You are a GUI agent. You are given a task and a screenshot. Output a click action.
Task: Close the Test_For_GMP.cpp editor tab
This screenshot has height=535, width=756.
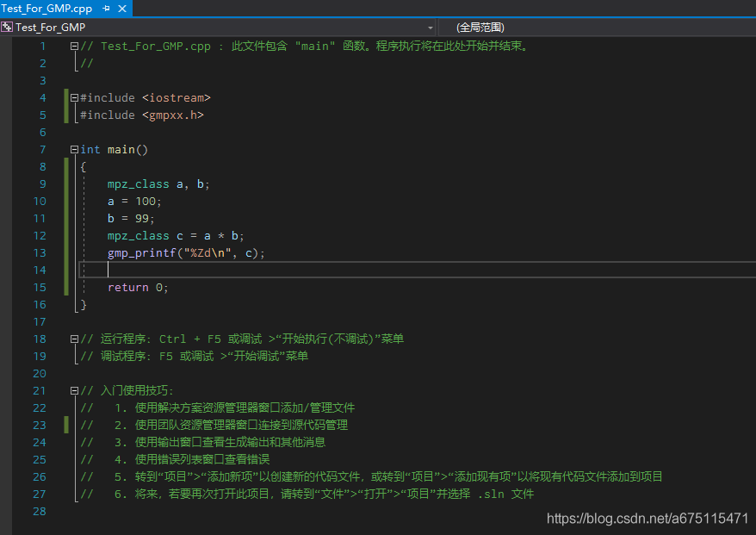[121, 9]
